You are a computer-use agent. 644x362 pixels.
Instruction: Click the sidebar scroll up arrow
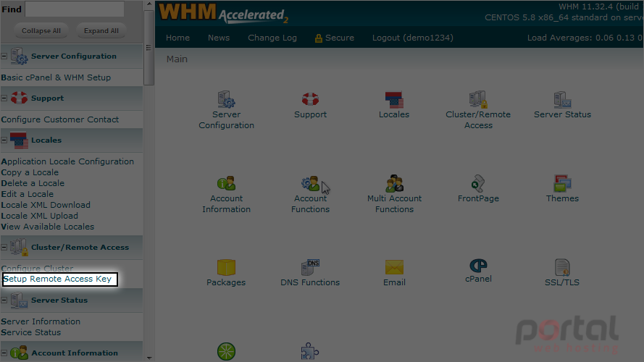(x=149, y=4)
